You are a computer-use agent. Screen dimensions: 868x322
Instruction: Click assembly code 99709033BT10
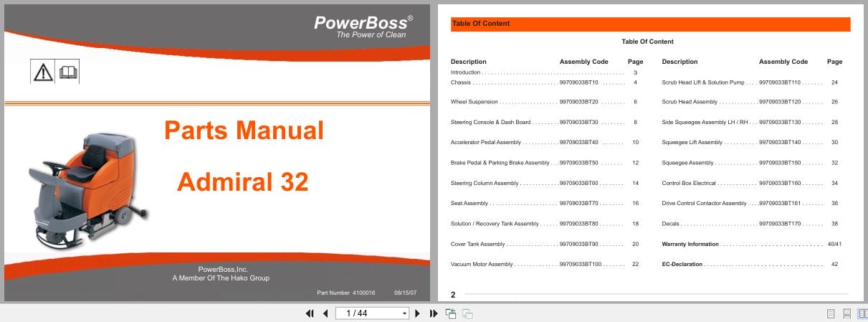(578, 82)
